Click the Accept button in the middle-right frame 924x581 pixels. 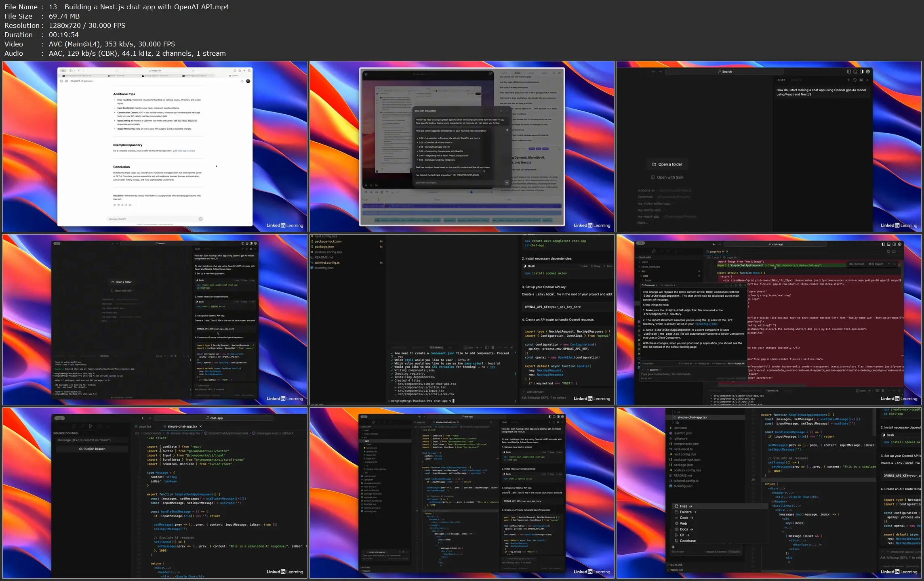(x=857, y=264)
